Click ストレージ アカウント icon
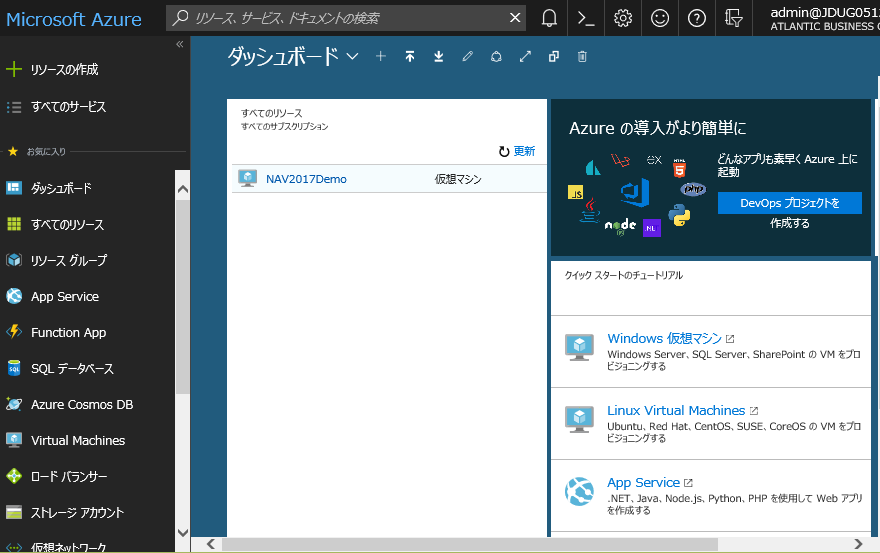Image resolution: width=880 pixels, height=553 pixels. coord(14,512)
